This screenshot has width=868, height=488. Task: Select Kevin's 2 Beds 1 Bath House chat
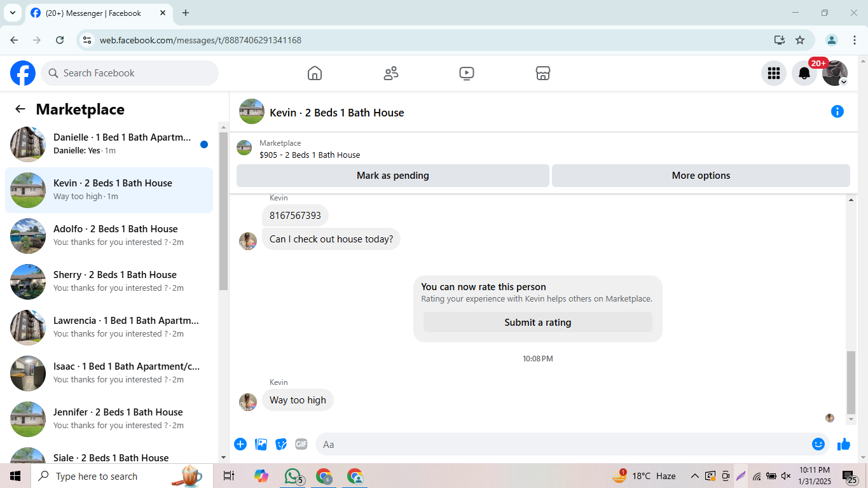(x=109, y=190)
